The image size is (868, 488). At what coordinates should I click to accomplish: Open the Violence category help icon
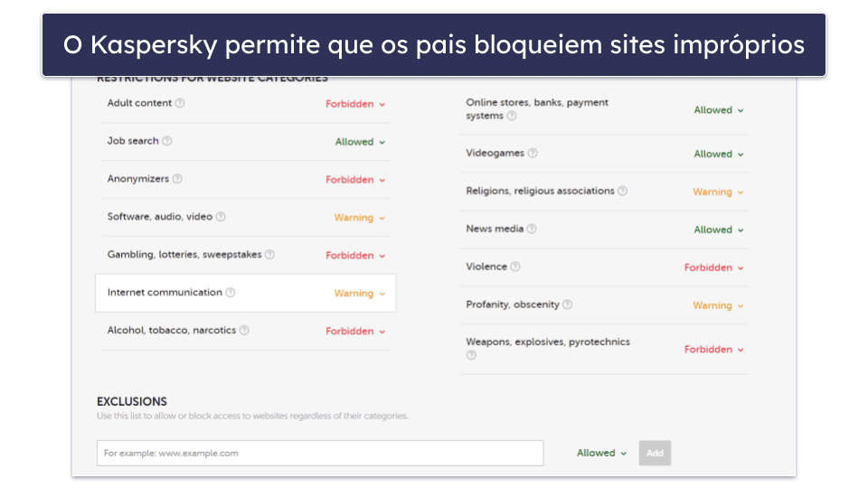(x=515, y=267)
